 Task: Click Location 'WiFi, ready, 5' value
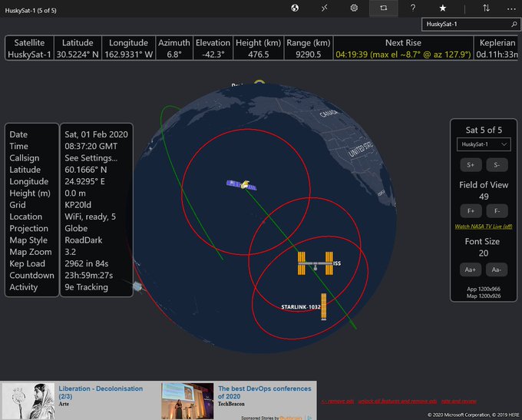tap(91, 217)
